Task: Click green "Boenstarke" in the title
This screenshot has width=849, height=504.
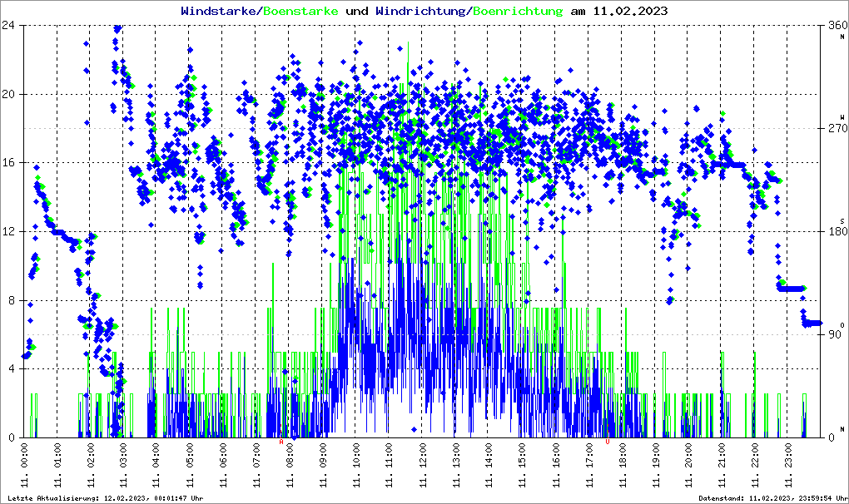Action: coord(300,12)
